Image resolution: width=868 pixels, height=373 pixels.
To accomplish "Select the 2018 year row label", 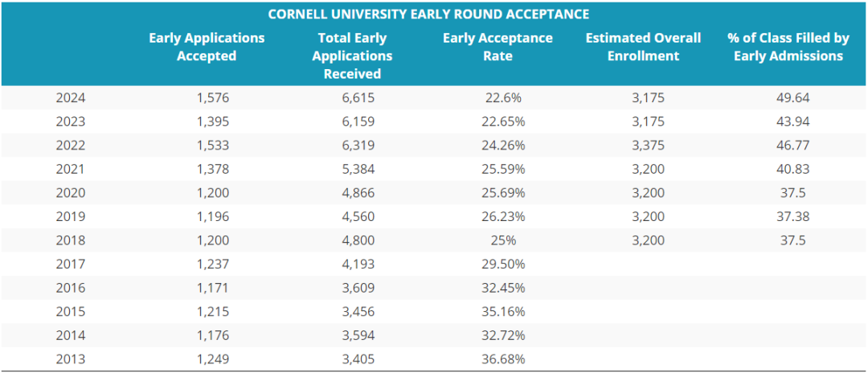I will point(71,240).
